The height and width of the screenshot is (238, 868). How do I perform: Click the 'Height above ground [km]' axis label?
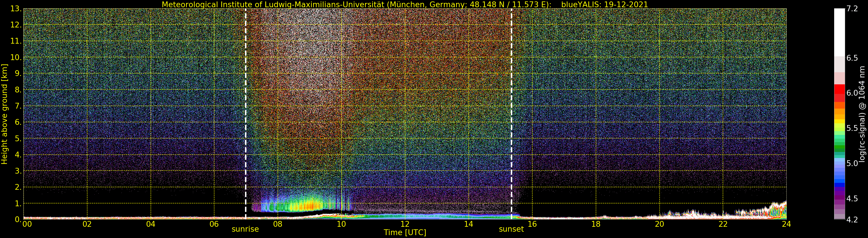pos(4,114)
